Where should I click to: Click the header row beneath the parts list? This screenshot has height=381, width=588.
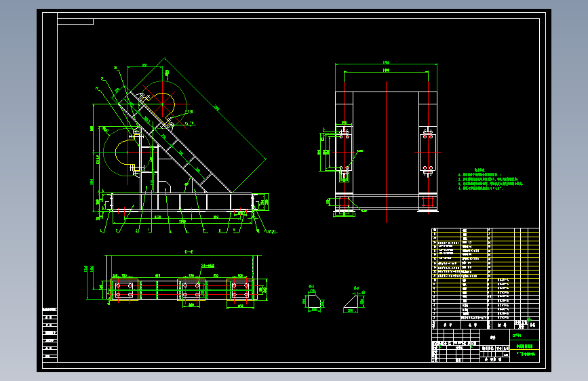click(x=486, y=324)
